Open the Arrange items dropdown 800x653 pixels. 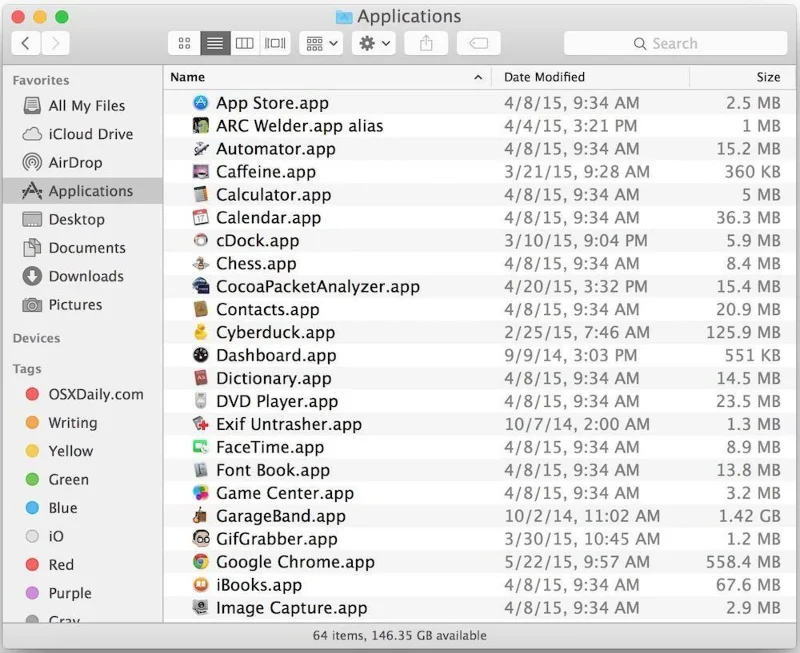(320, 43)
